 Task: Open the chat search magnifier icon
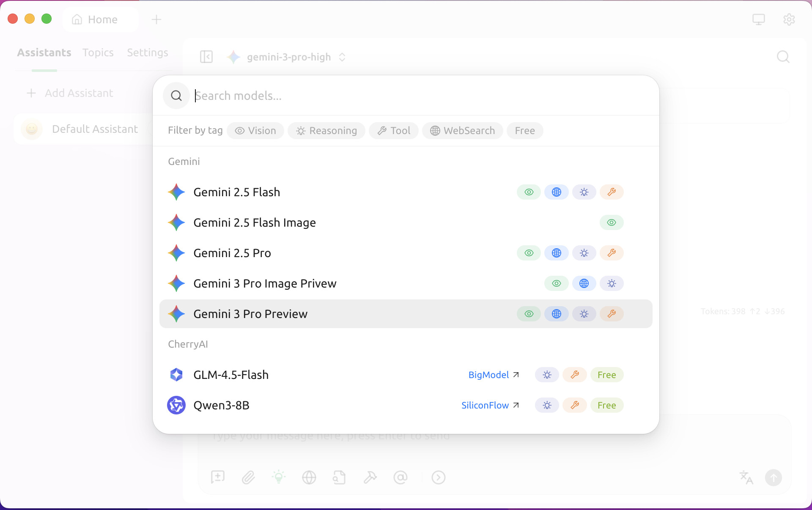coord(783,57)
